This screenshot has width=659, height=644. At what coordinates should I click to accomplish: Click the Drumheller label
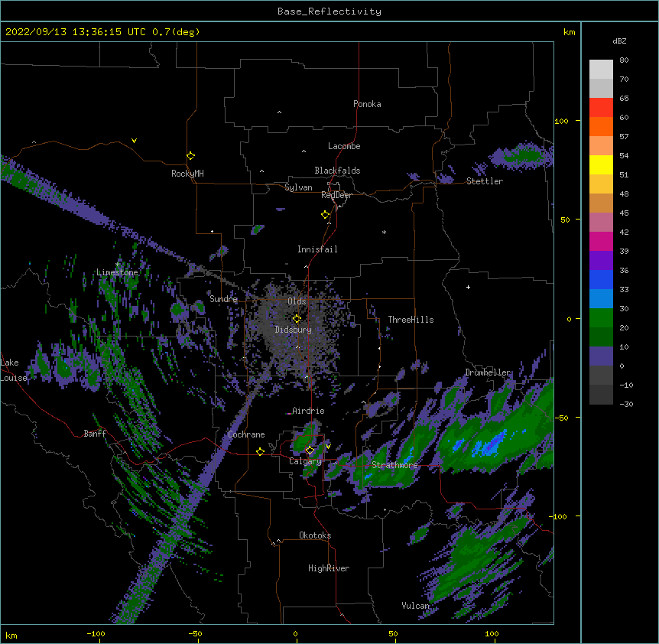[488, 372]
